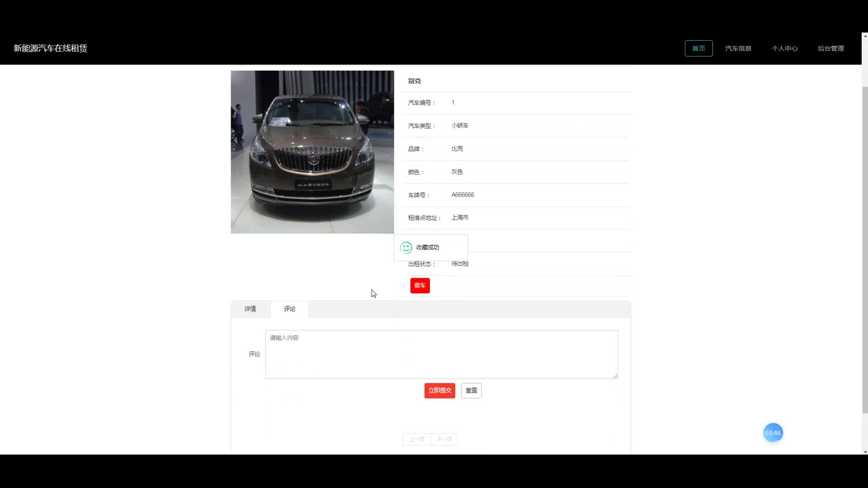This screenshot has height=488, width=868.
Task: Click the 汽车编号 label
Action: click(x=421, y=103)
